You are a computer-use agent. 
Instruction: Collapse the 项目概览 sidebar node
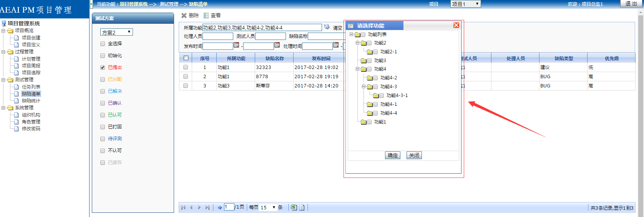click(x=3, y=31)
